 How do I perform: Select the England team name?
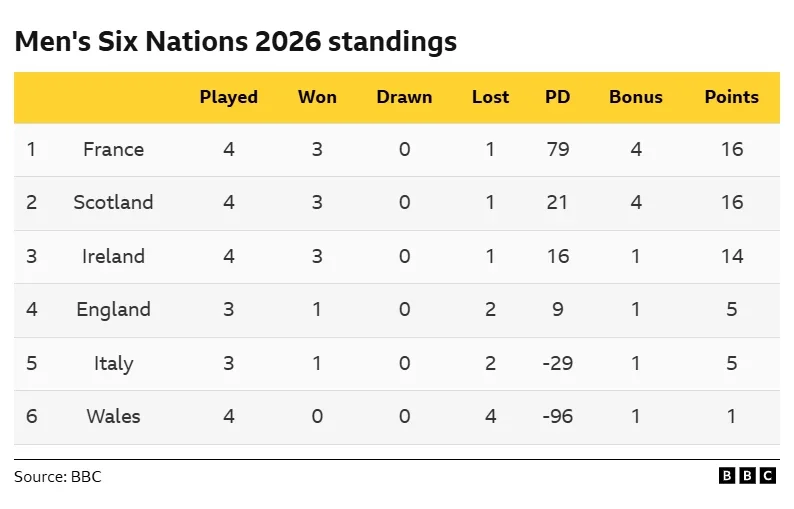coord(113,309)
